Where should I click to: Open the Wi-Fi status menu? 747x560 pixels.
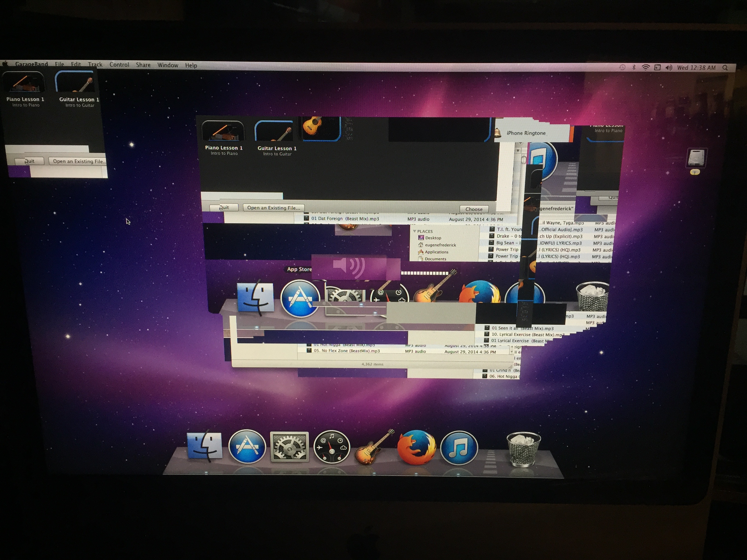pos(645,67)
